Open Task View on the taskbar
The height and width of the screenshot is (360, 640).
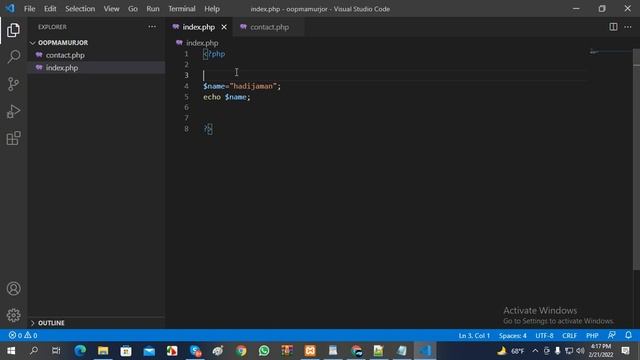pos(56,351)
